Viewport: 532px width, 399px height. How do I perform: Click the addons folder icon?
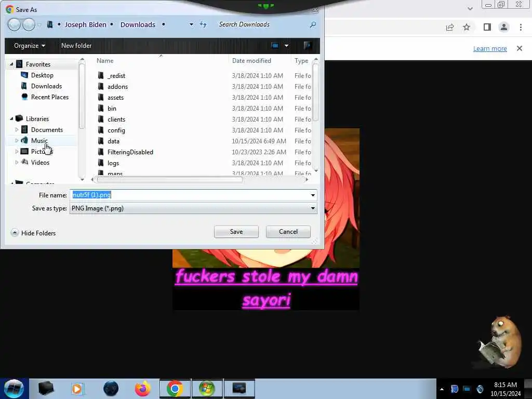[101, 86]
